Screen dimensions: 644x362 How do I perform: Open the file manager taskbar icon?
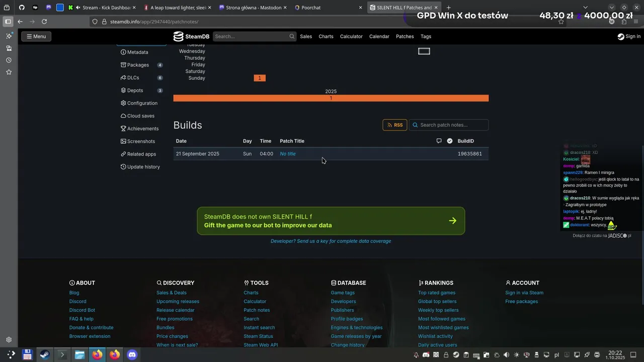click(79, 354)
